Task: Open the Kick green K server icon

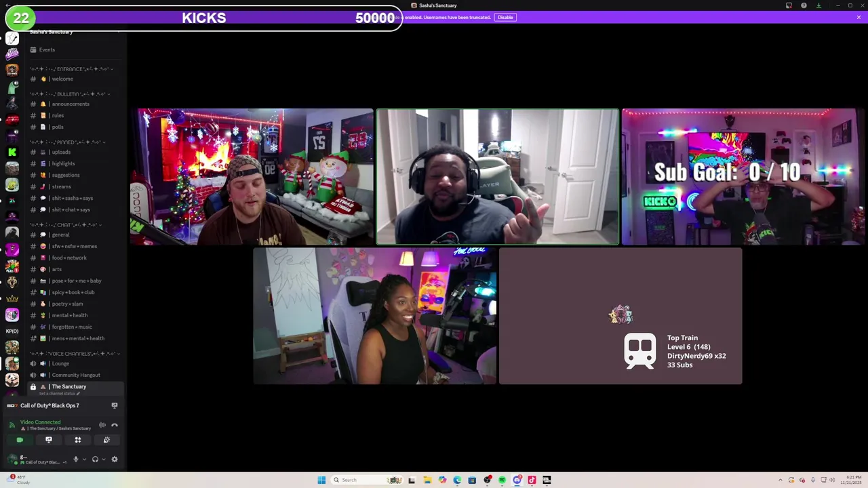Action: click(12, 152)
